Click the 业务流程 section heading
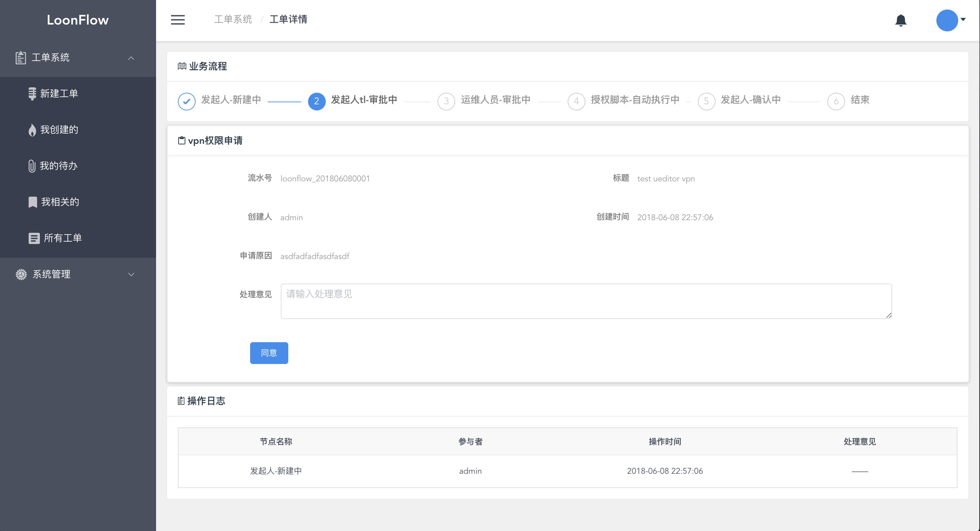 click(208, 66)
